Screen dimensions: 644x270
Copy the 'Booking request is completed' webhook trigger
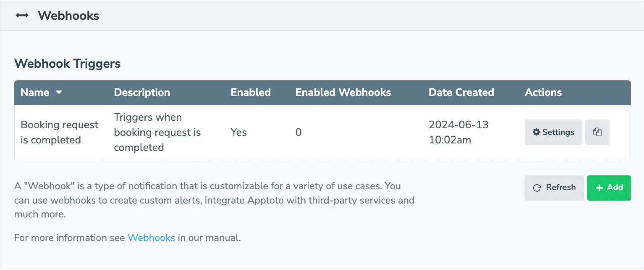pos(597,132)
